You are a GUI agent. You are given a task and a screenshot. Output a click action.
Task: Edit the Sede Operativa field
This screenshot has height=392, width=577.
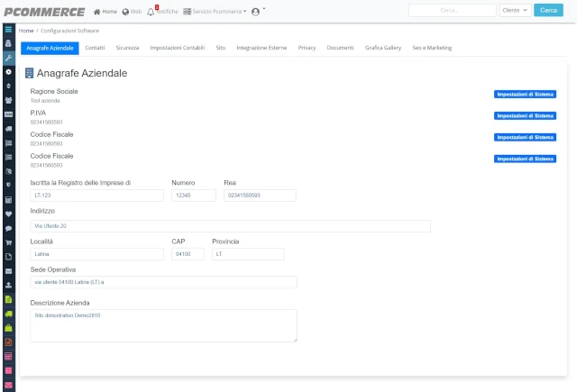(x=164, y=282)
